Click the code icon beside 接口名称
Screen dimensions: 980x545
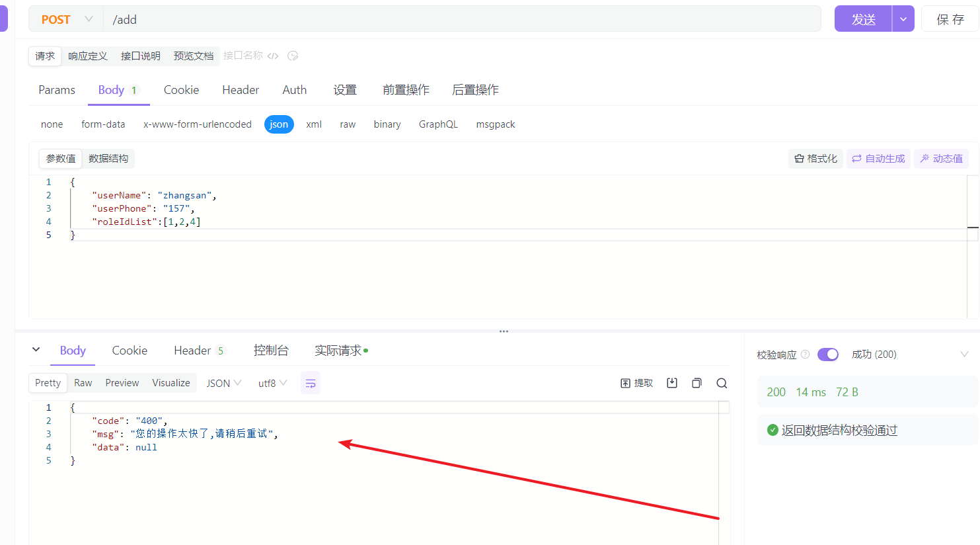(273, 56)
